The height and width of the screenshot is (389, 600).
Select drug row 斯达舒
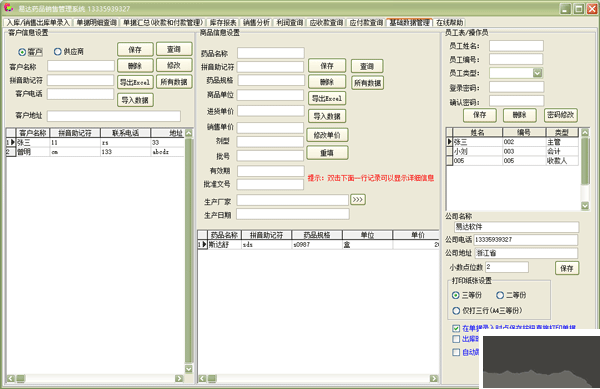point(318,244)
